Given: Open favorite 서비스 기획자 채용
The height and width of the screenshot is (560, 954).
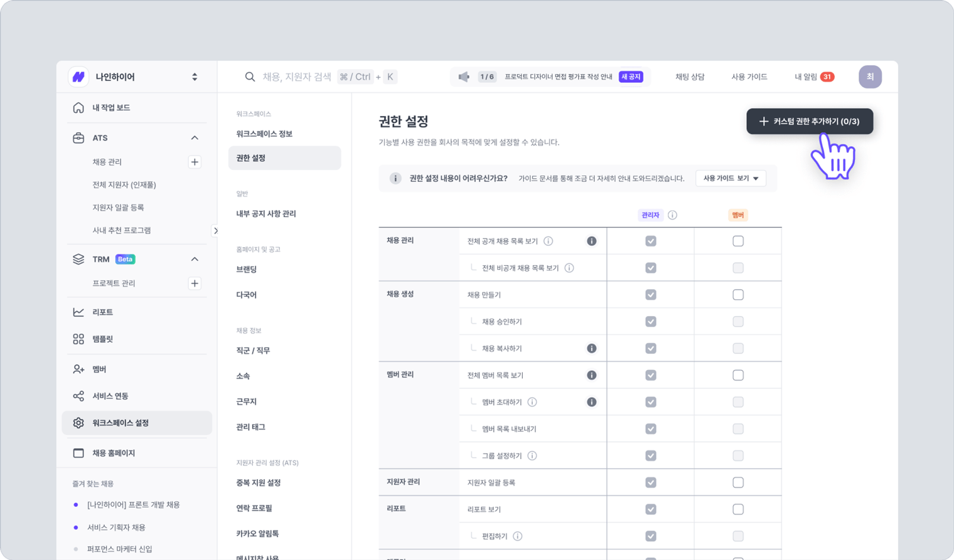Looking at the screenshot, I should click(x=116, y=527).
